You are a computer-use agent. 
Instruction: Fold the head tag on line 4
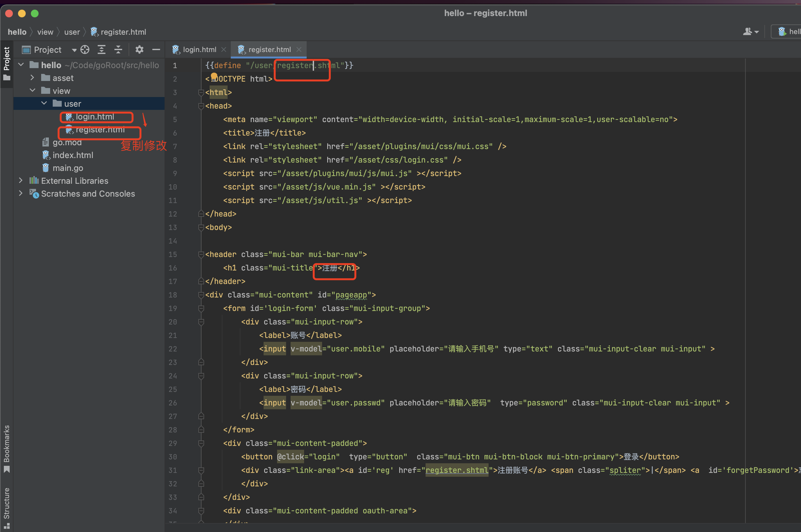(201, 106)
